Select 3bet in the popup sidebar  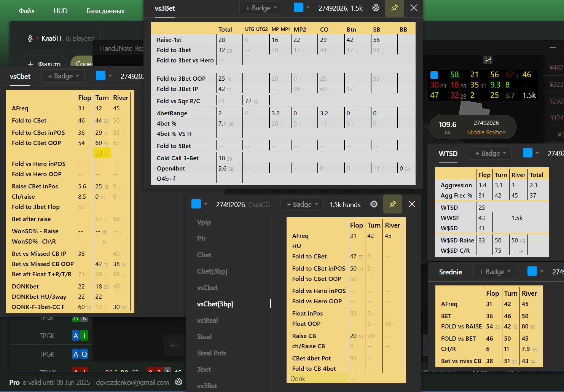[204, 370]
